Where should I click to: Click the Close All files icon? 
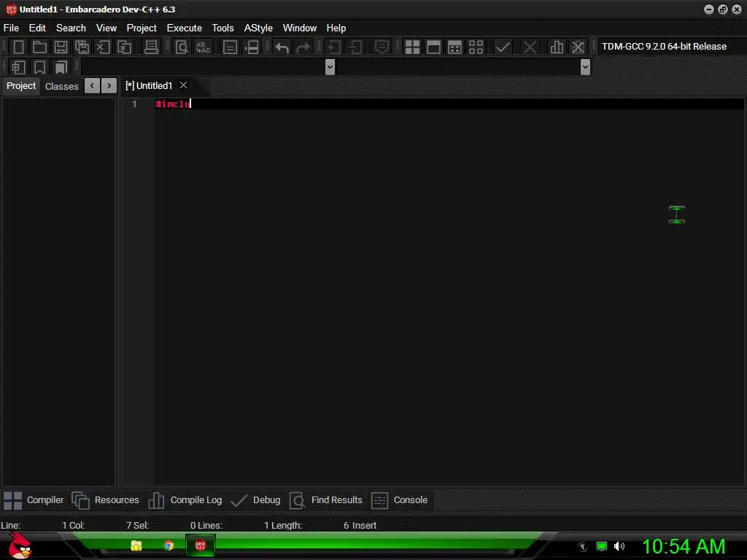(x=124, y=47)
